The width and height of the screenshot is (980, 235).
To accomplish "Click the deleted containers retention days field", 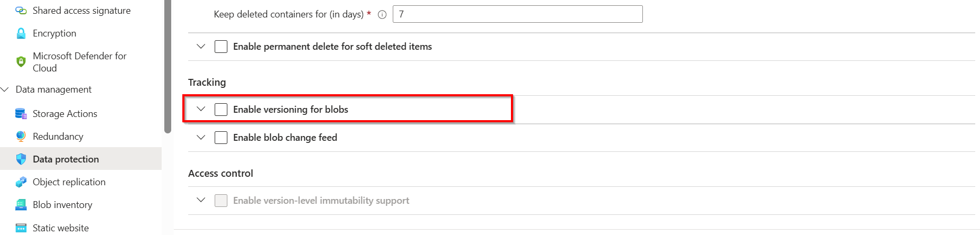I will 517,14.
